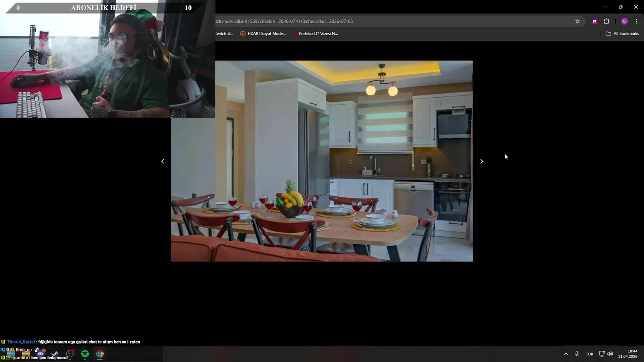The height and width of the screenshot is (362, 644).
Task: Open Discord from the taskbar
Action: (40, 354)
